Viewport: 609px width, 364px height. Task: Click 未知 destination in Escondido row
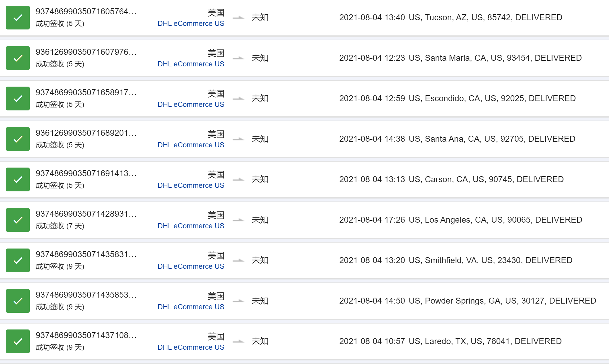click(x=260, y=99)
